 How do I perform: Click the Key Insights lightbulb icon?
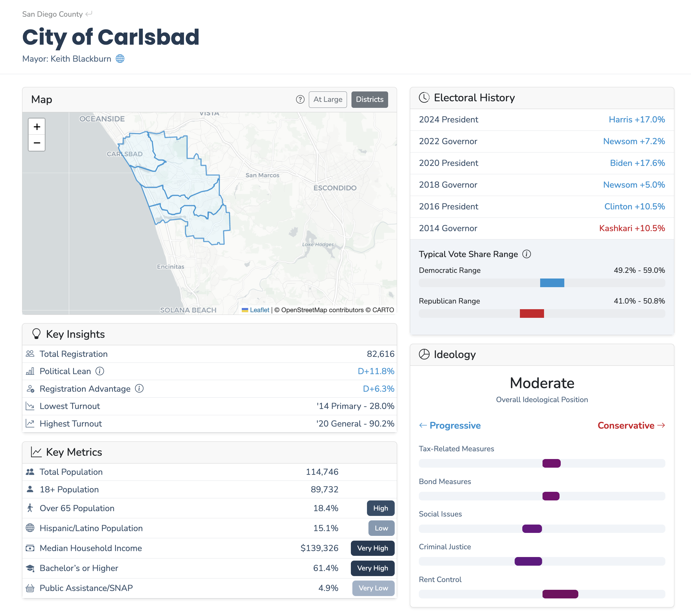36,334
